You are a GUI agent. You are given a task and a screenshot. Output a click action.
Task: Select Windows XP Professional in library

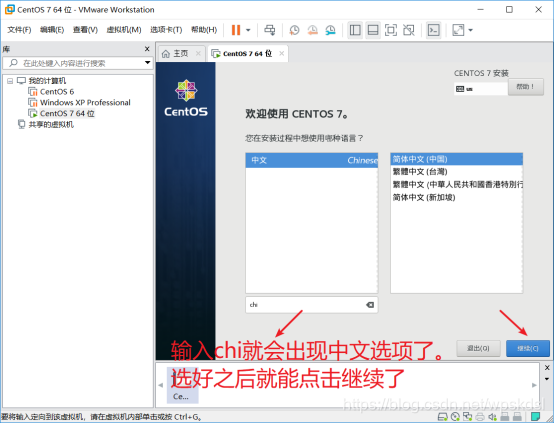point(85,103)
